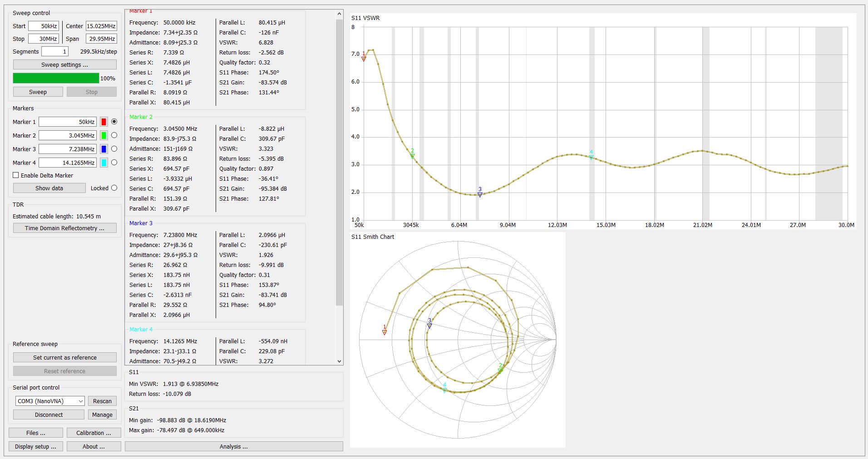Click the marker panel scrollbar thumb
868x459 pixels.
(x=339, y=163)
